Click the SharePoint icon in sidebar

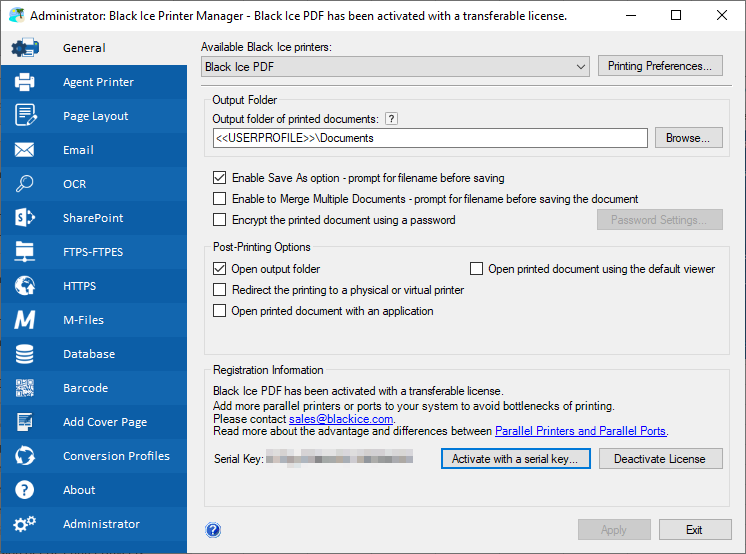point(25,218)
